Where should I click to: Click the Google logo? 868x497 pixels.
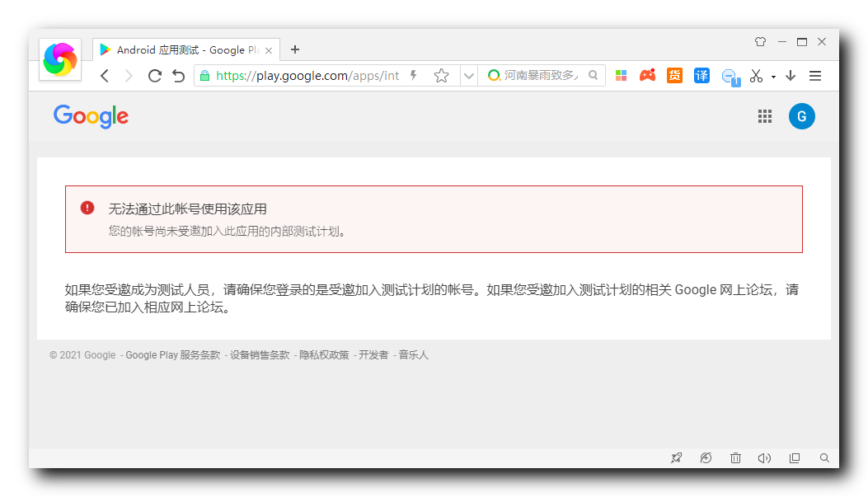[x=91, y=116]
